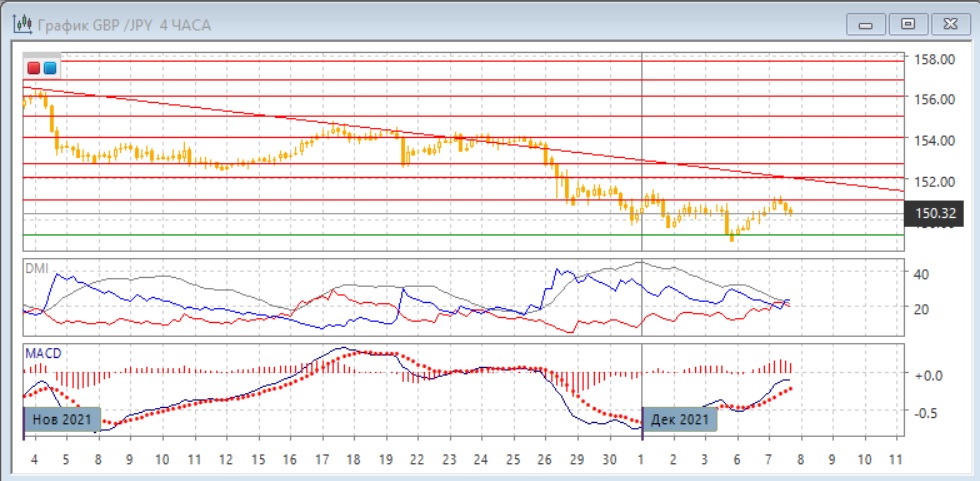This screenshot has width=980, height=481.
Task: Click the Дек 2021 month marker
Action: (x=680, y=418)
